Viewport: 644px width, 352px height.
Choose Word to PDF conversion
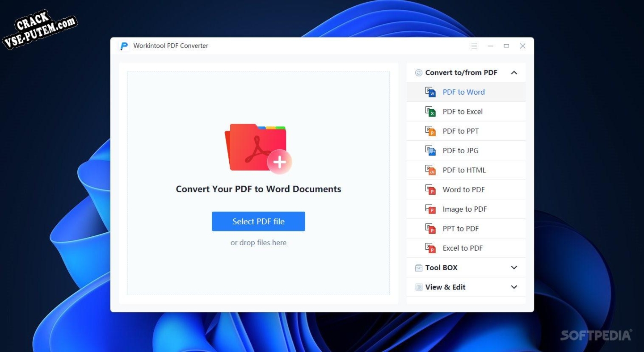click(x=466, y=189)
